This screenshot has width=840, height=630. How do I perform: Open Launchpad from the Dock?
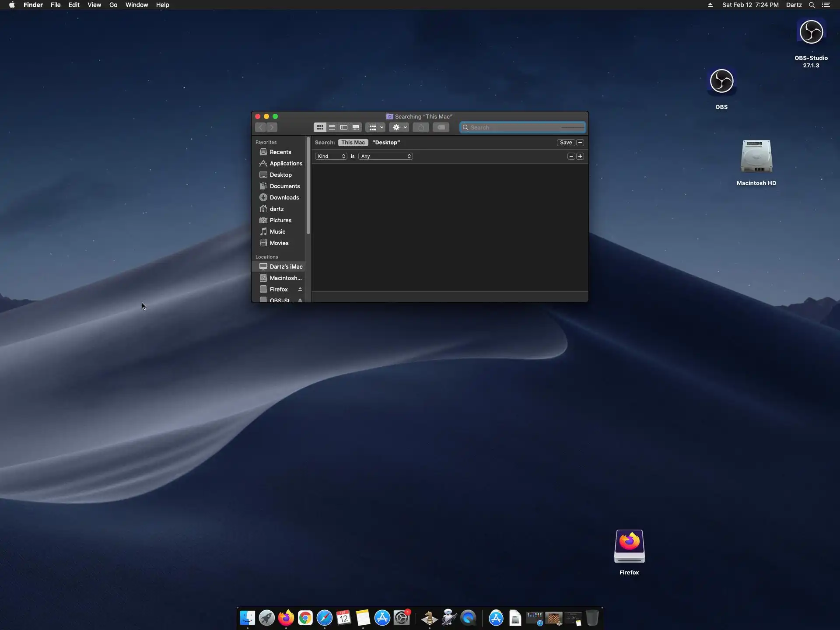point(267,618)
